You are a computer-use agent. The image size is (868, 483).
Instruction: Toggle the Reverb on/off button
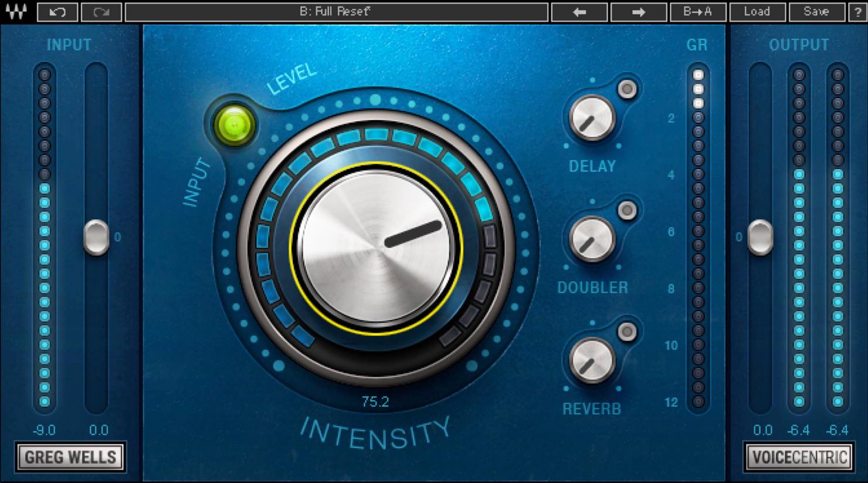627,332
